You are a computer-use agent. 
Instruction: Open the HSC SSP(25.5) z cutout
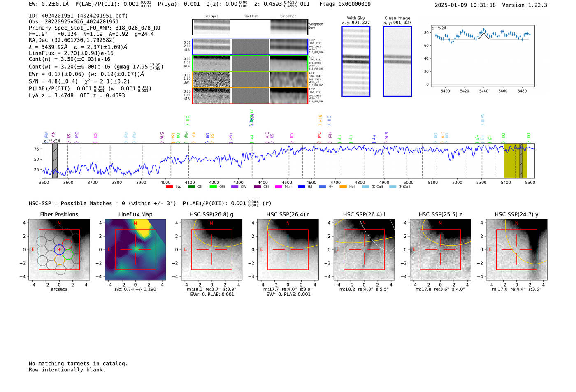tap(440, 250)
